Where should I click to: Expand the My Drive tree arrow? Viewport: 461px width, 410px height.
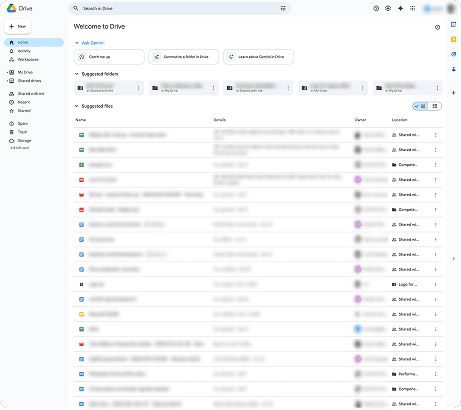[x=7, y=72]
